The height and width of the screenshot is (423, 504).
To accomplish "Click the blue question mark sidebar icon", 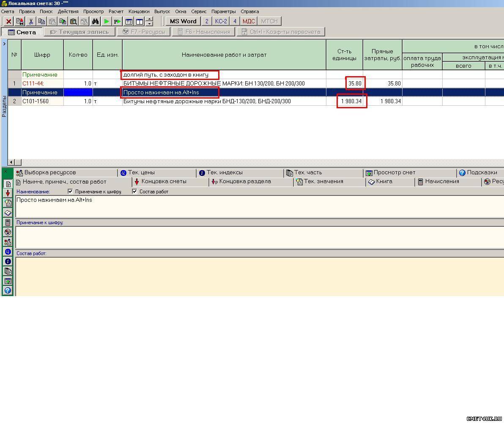I will [8, 291].
